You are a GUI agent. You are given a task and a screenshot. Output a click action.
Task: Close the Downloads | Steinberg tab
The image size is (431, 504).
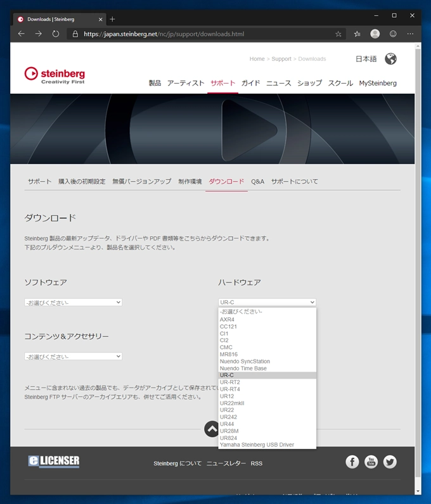point(100,19)
